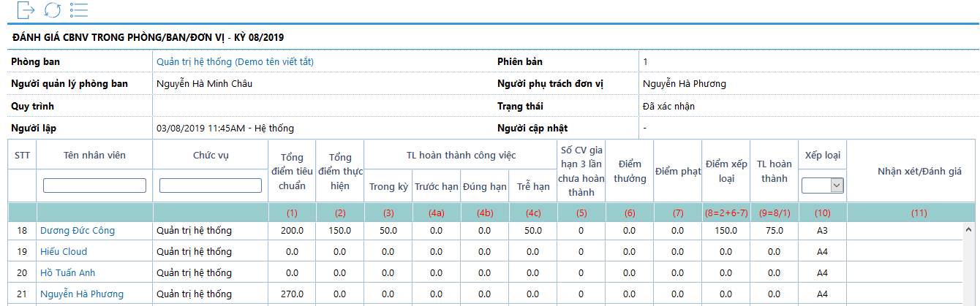Screen dimensions: 980x306
Task: Click the Nhận xét/Đánh giá column header
Action: [x=919, y=172]
